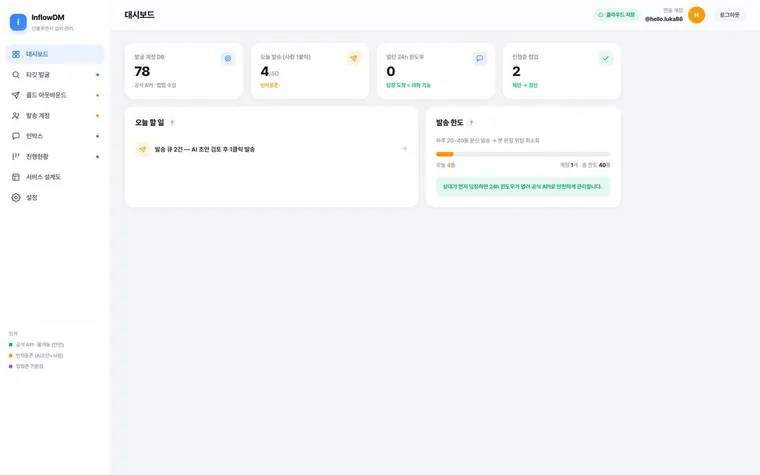Click the @hello.luka86 account name
The width and height of the screenshot is (760, 475).
pos(664,19)
